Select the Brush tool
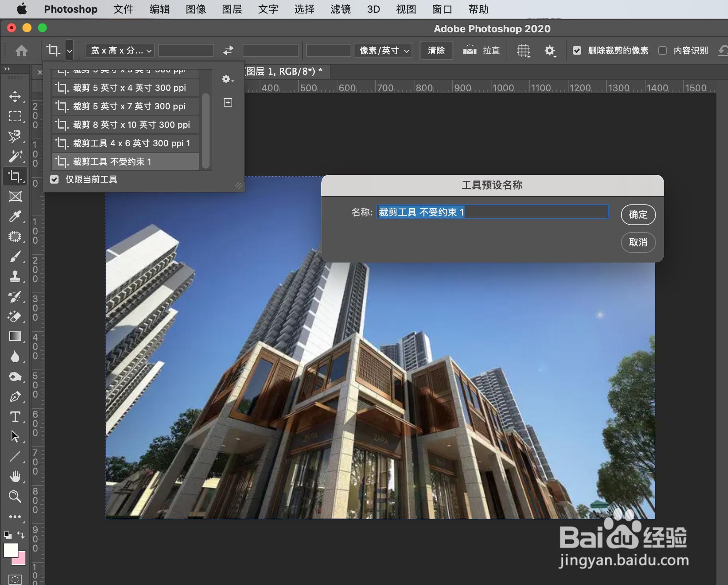 pyautogui.click(x=15, y=256)
